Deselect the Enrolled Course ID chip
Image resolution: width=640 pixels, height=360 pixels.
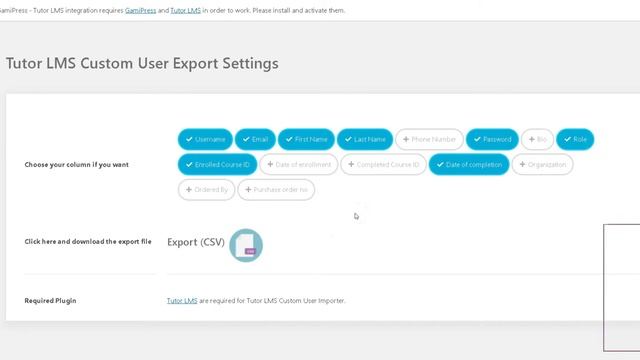[218, 164]
